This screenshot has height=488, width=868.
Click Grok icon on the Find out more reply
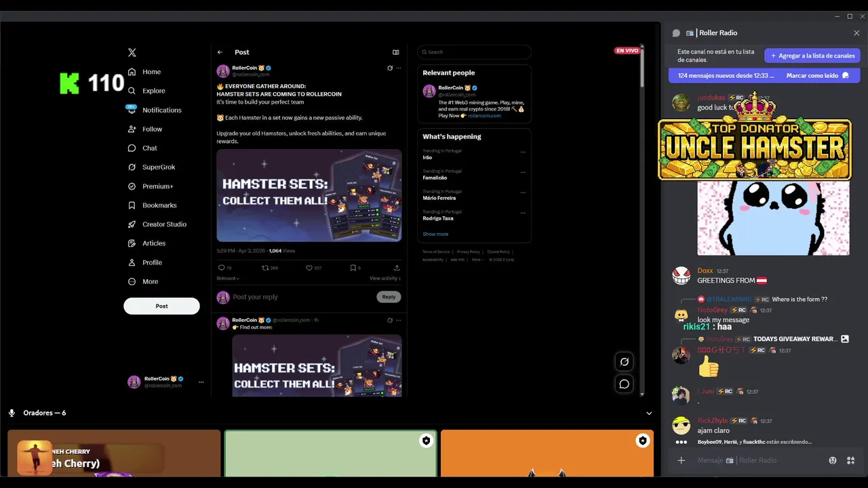[390, 320]
